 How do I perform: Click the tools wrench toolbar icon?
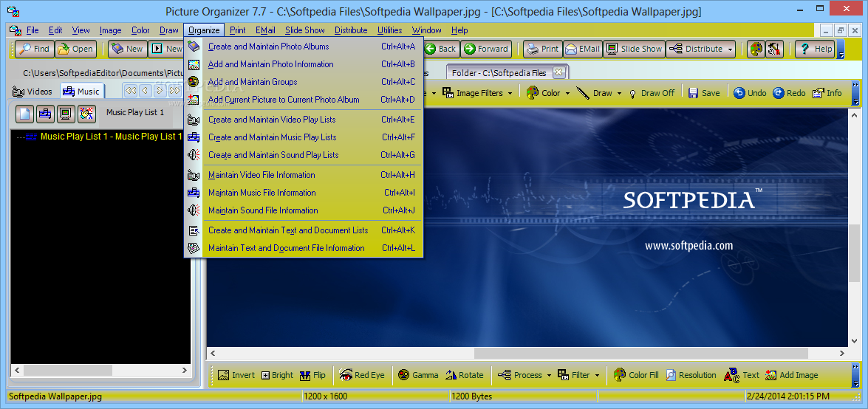[774, 49]
